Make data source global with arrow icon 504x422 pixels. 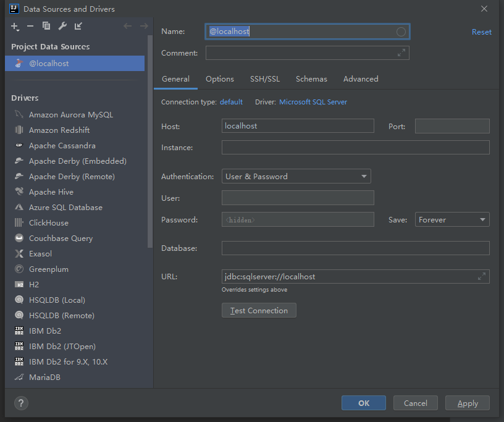click(78, 26)
